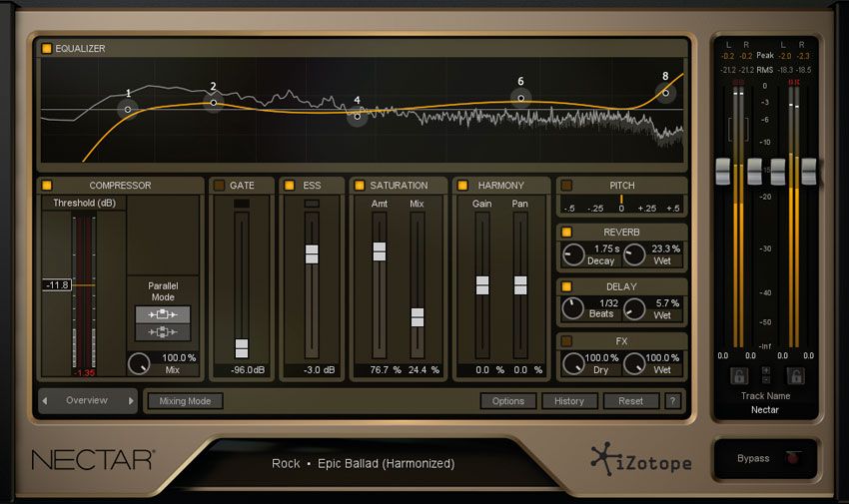Image resolution: width=849 pixels, height=504 pixels.
Task: Choose lower parallel mode routing icon
Action: pos(163,332)
